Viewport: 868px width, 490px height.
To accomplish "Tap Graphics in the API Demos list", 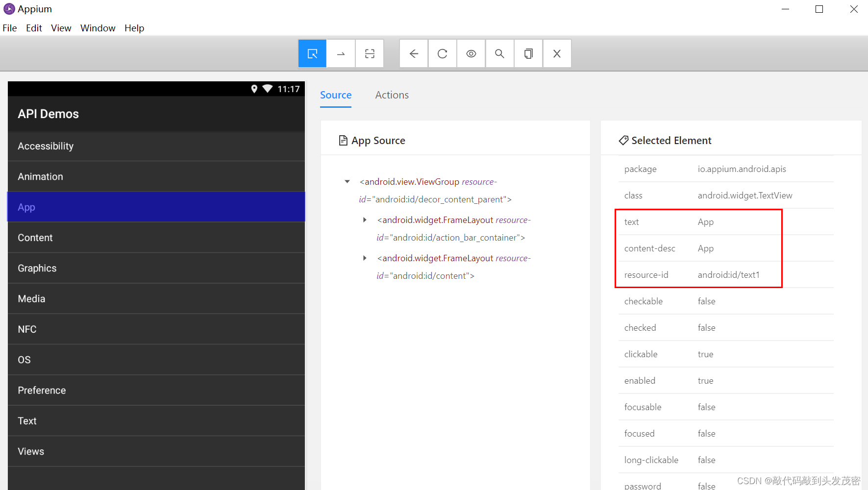I will pos(156,268).
